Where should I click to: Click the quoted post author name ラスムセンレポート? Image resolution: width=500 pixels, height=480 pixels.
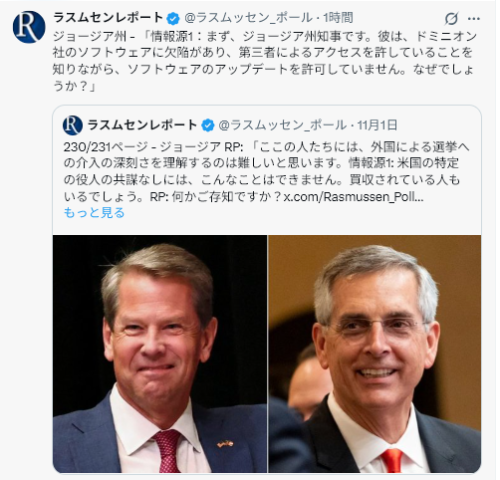(142, 125)
